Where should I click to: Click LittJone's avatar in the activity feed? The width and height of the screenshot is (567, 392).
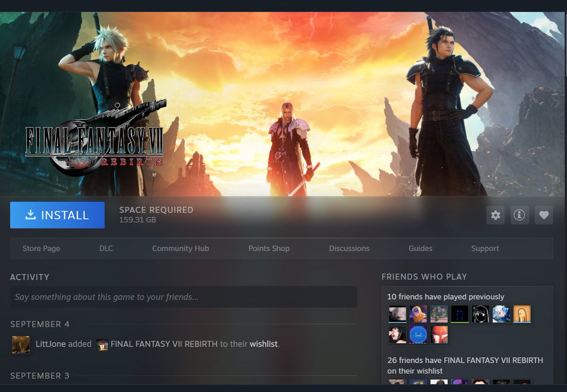pyautogui.click(x=21, y=344)
